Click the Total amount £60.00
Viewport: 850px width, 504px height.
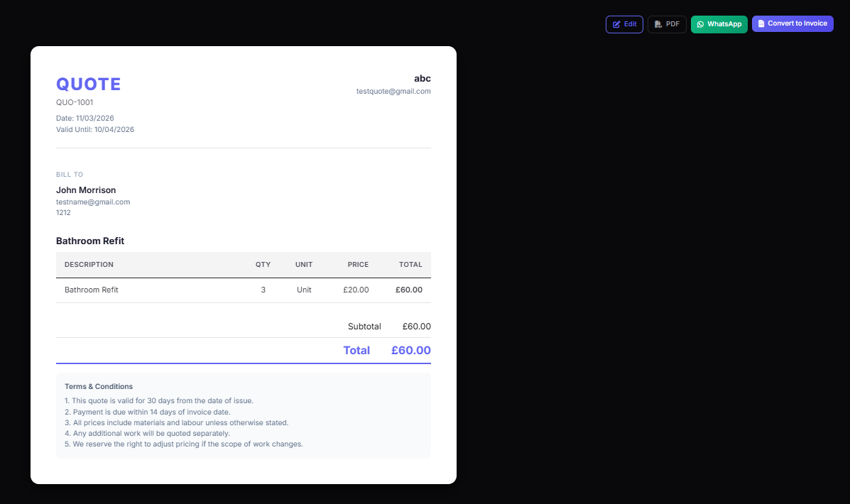click(x=410, y=350)
